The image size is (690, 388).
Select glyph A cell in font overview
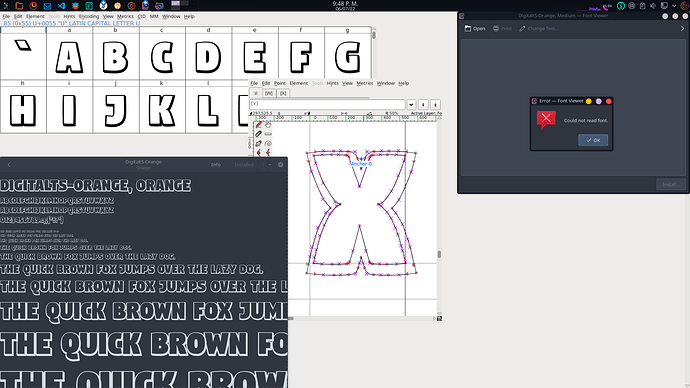tap(70, 57)
